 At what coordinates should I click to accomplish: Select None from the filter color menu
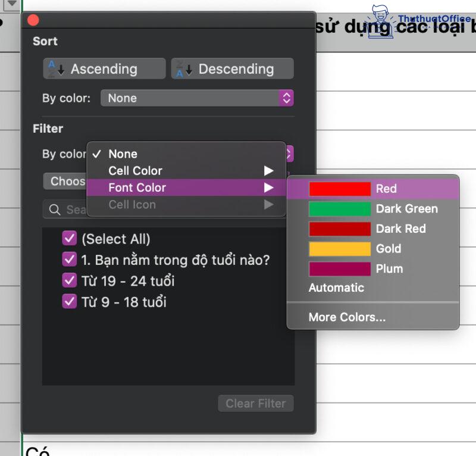click(x=123, y=154)
